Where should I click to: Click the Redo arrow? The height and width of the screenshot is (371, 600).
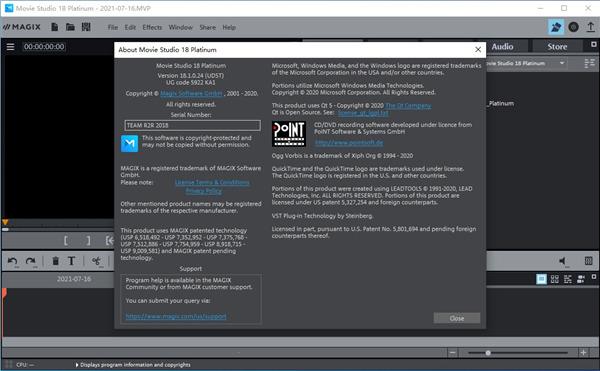30,261
